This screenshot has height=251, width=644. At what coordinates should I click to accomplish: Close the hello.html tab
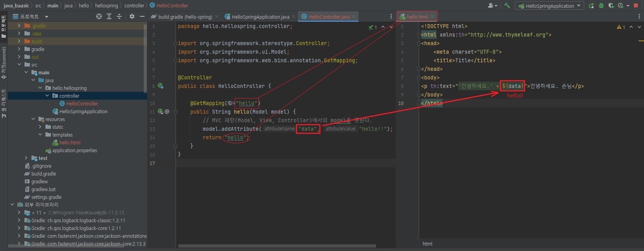click(432, 17)
